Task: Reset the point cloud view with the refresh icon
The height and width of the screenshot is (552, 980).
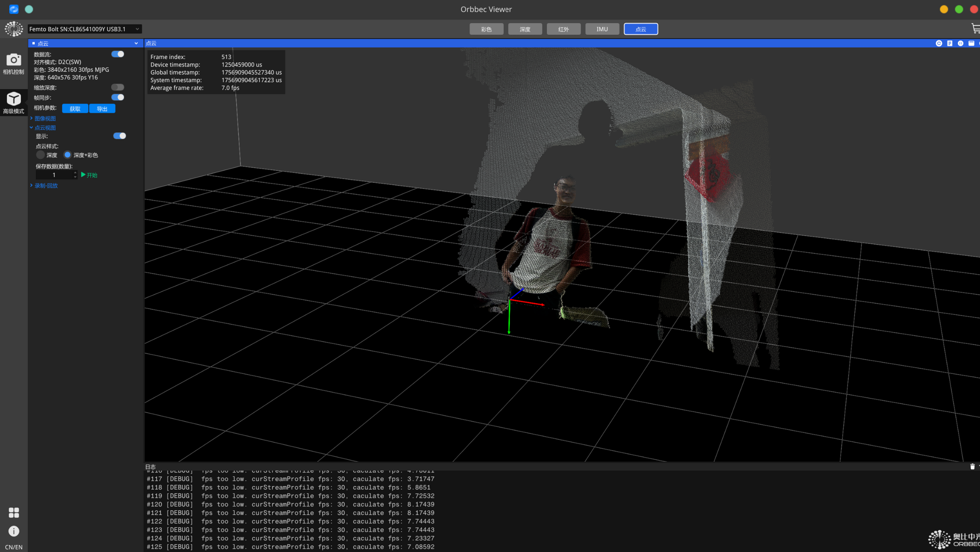Action: tap(939, 43)
